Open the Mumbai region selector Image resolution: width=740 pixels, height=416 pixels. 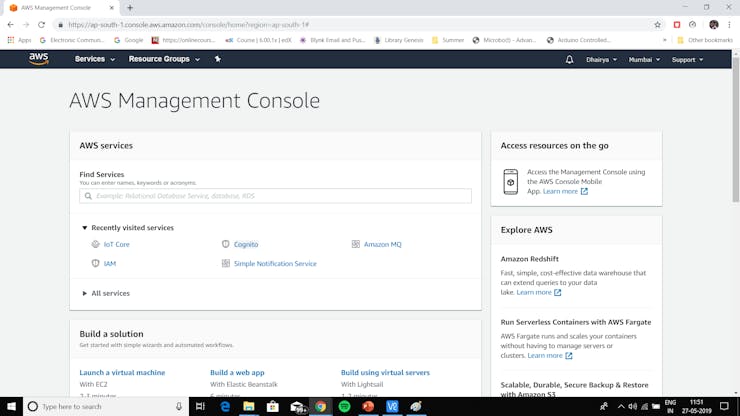pyautogui.click(x=644, y=59)
